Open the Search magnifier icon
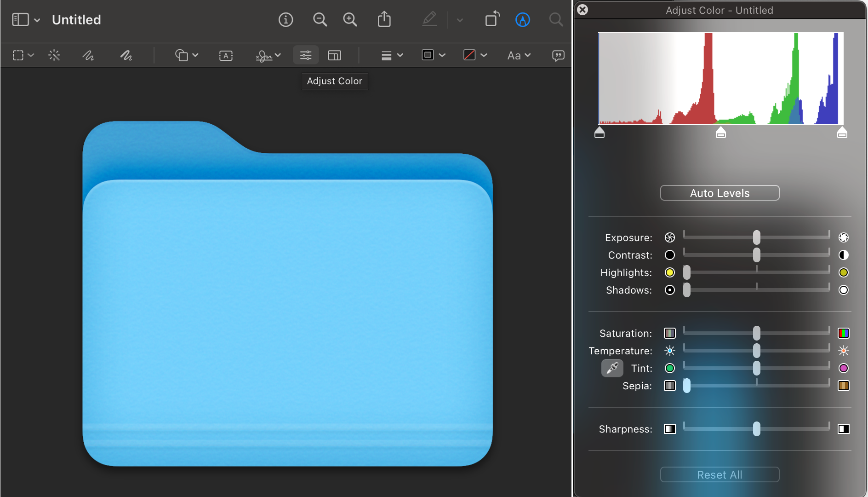Screen dimensions: 868x497 [556, 20]
